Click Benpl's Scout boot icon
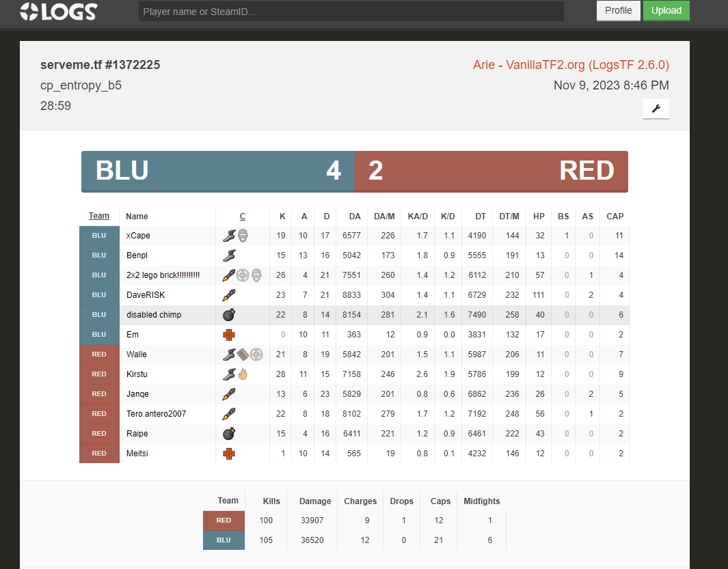The width and height of the screenshot is (728, 569). pyautogui.click(x=229, y=255)
